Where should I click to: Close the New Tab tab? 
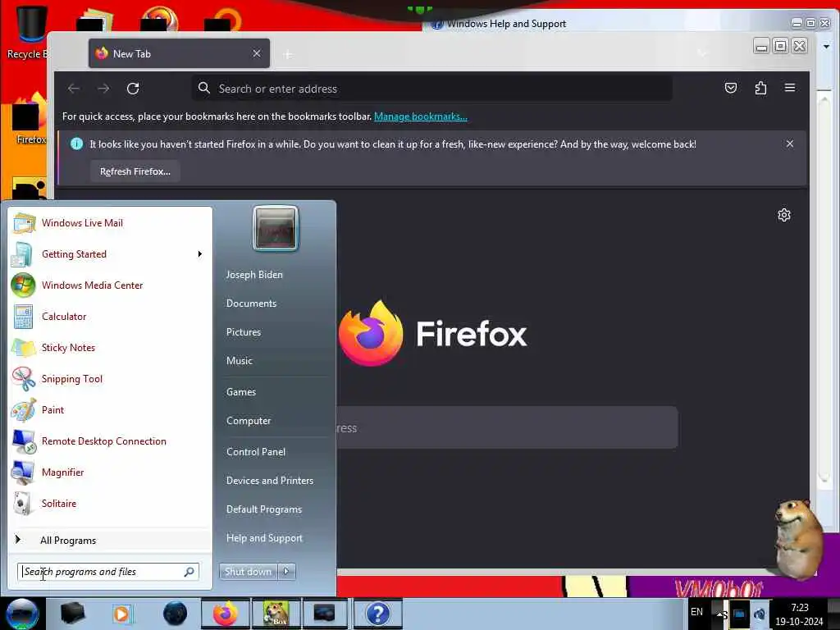[257, 53]
